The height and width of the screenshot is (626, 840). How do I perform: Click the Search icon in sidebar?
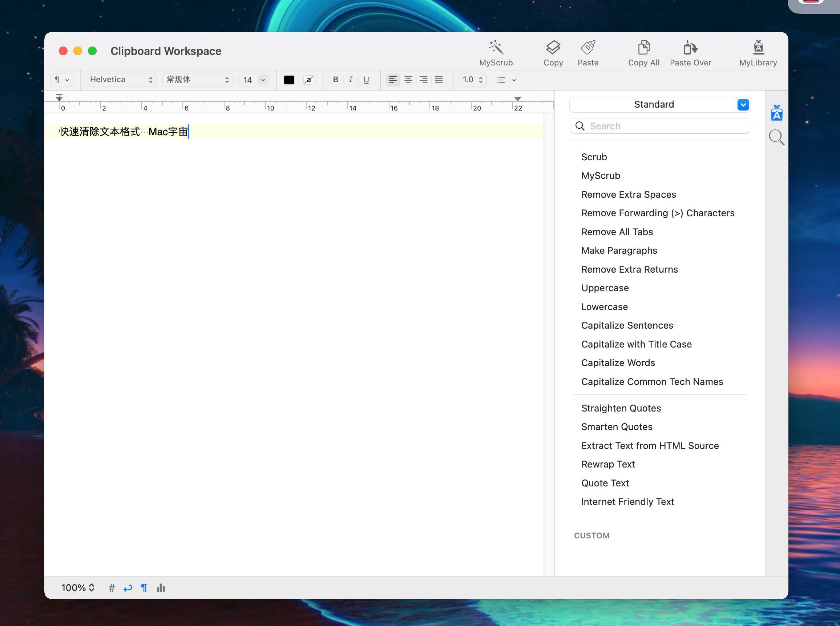tap(776, 138)
